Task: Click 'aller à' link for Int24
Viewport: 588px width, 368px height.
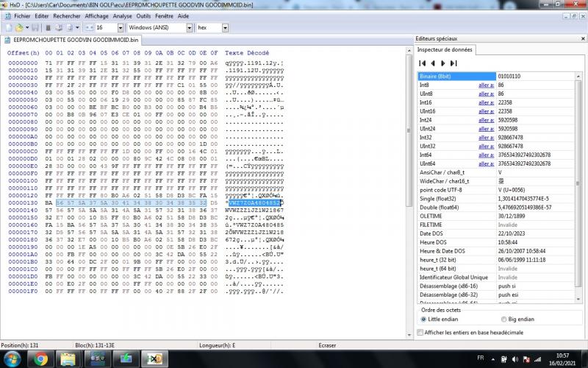Action: click(486, 120)
